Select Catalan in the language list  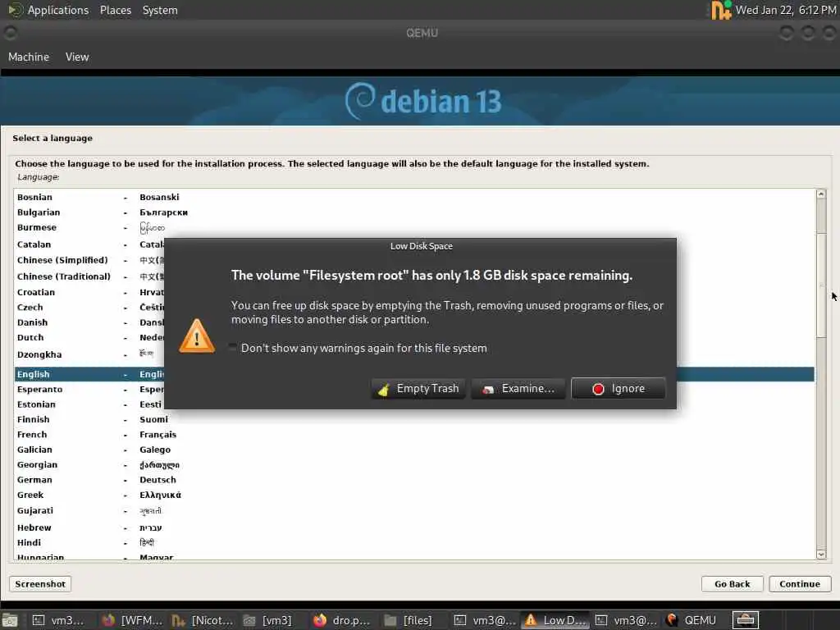(414, 244)
